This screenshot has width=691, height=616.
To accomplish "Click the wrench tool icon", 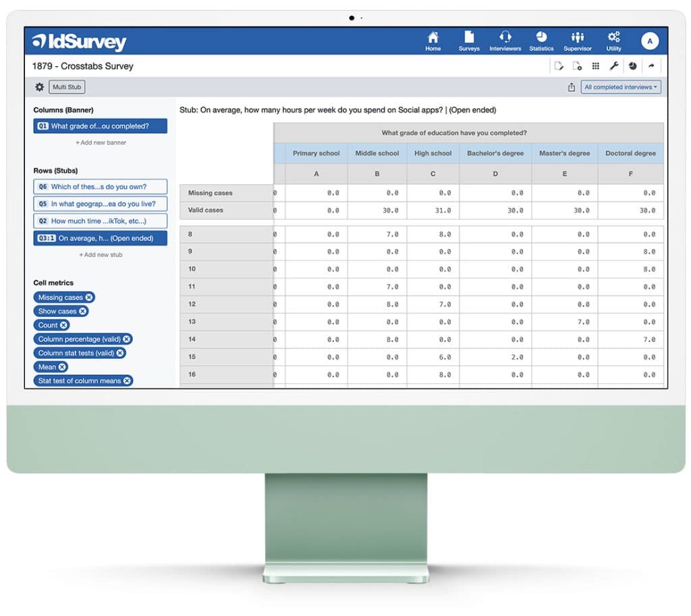I will [x=614, y=66].
